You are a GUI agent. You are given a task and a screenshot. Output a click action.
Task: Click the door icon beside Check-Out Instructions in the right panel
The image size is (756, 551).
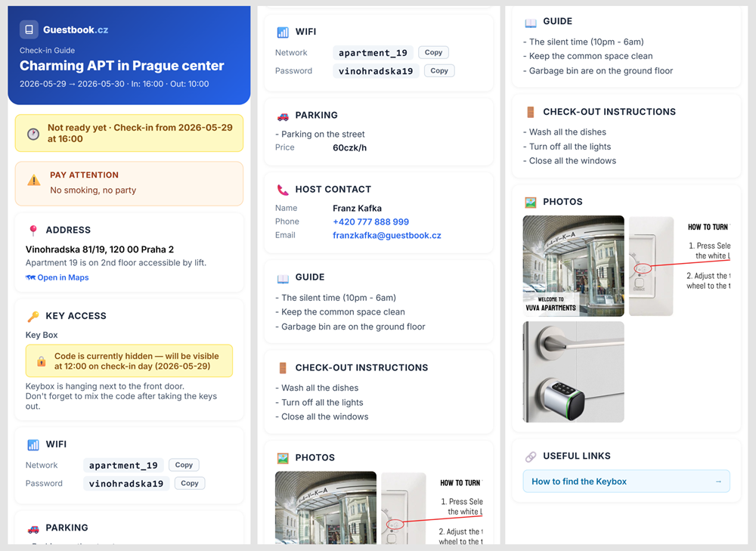pyautogui.click(x=531, y=113)
